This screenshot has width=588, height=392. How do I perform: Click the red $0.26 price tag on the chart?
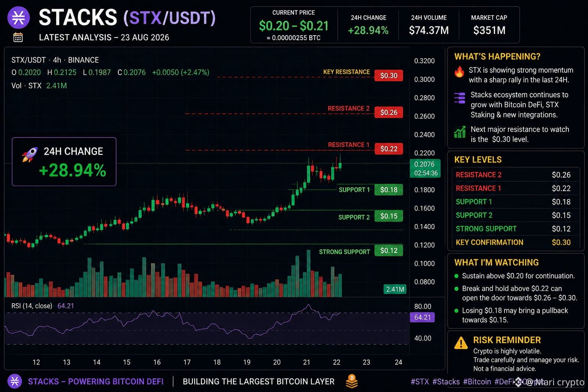click(389, 113)
